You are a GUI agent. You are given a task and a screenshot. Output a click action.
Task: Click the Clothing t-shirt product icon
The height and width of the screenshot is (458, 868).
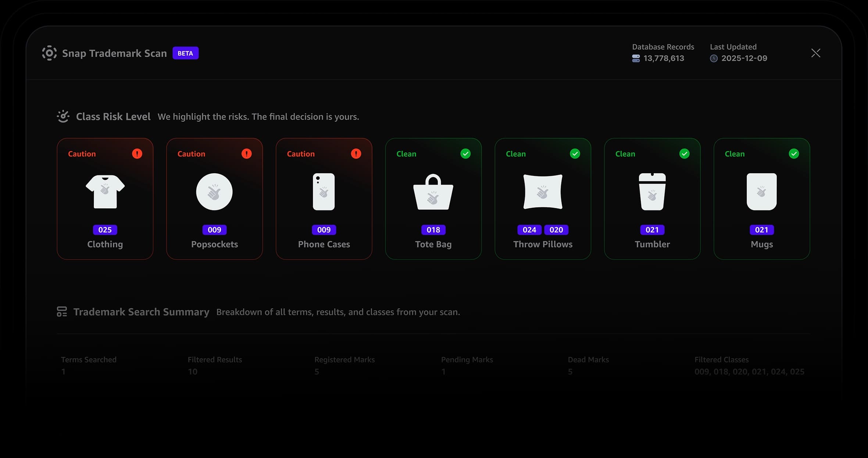click(x=105, y=192)
